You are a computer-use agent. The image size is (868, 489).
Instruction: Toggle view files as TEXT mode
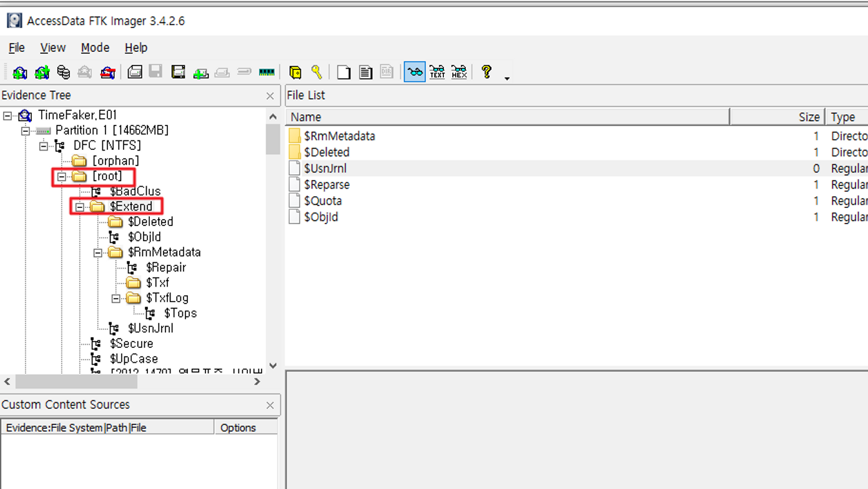pos(437,72)
